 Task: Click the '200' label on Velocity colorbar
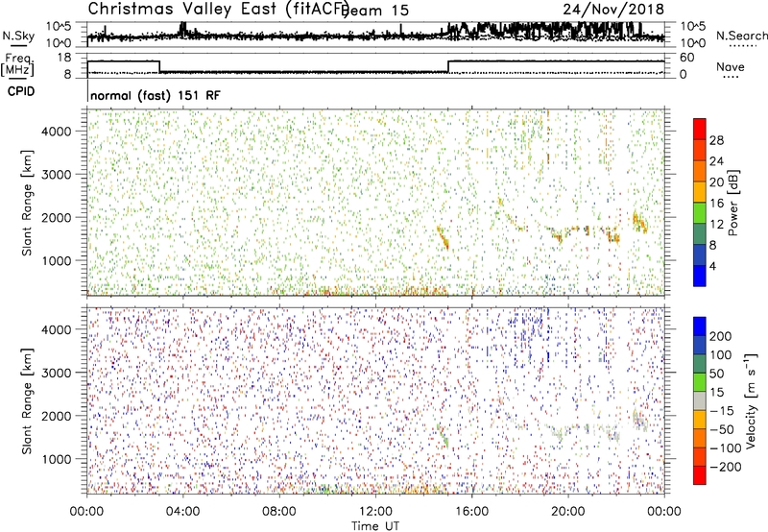pyautogui.click(x=721, y=336)
